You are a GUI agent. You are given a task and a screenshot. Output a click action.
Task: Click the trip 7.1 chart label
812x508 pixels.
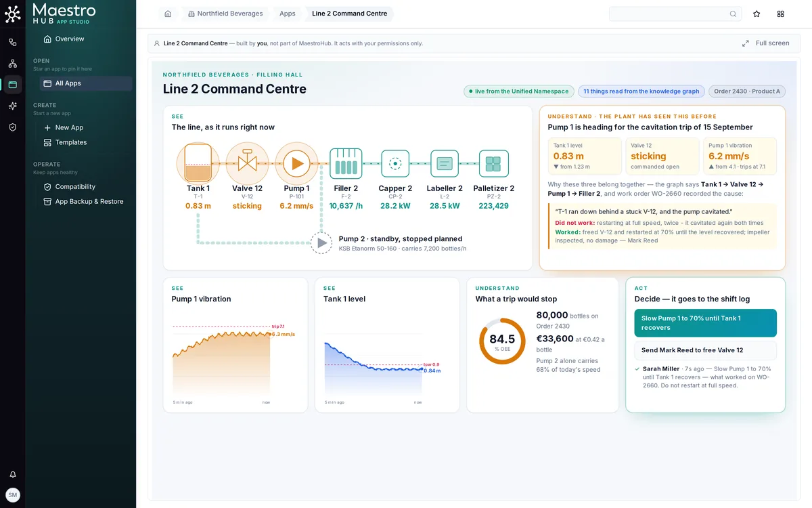(x=278, y=326)
